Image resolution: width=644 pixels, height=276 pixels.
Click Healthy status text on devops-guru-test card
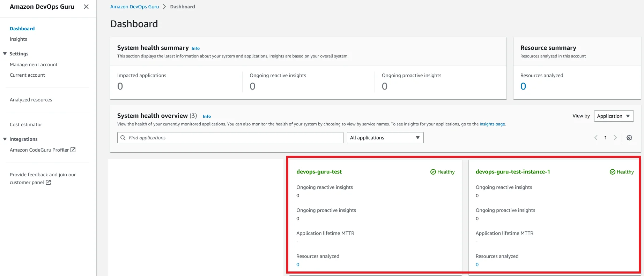coord(446,172)
